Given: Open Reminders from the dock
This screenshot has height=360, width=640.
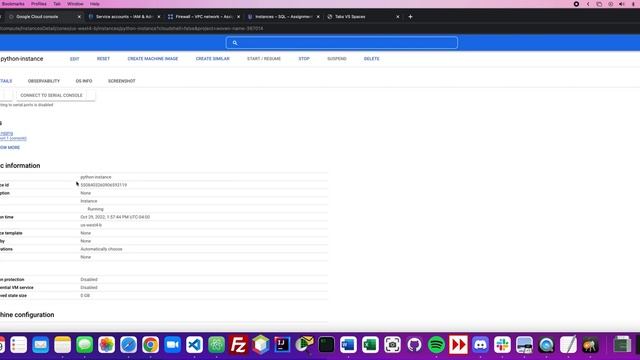Looking at the screenshot, I should (x=18, y=345).
